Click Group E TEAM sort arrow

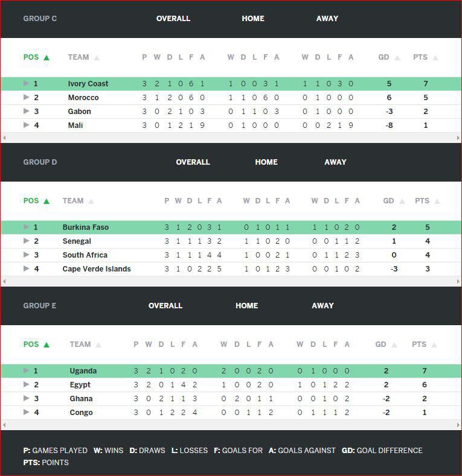pos(98,345)
